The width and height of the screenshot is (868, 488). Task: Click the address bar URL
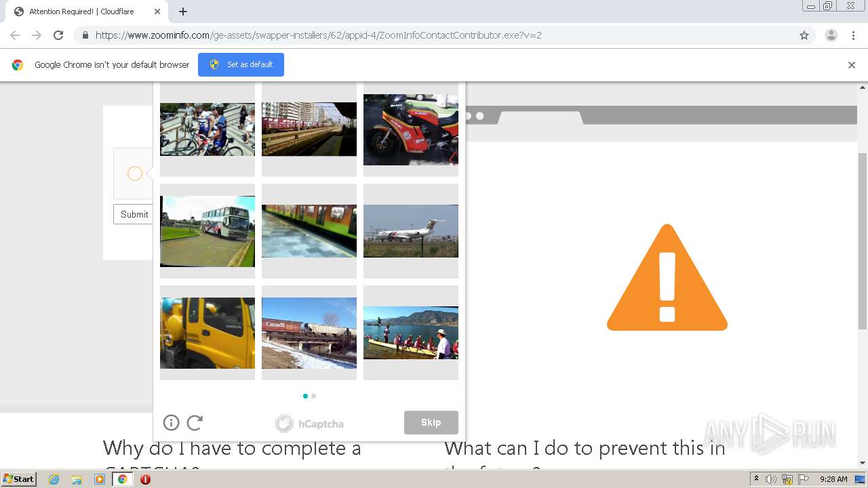319,35
